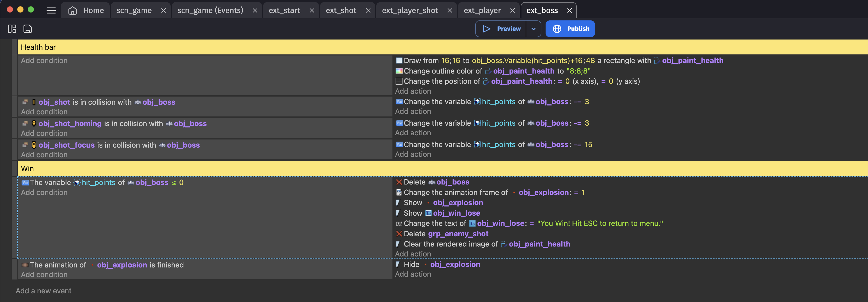Click the Clear rendered image action icon

coord(398,244)
